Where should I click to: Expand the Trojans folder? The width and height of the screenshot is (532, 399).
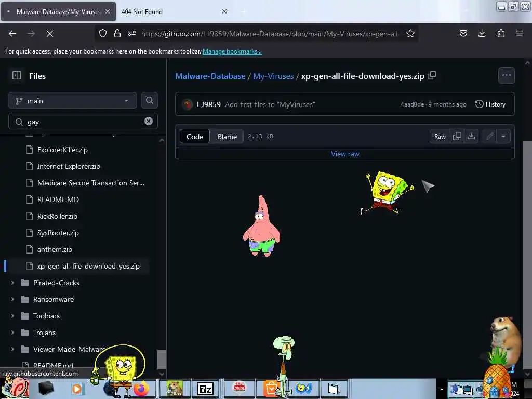coord(12,332)
